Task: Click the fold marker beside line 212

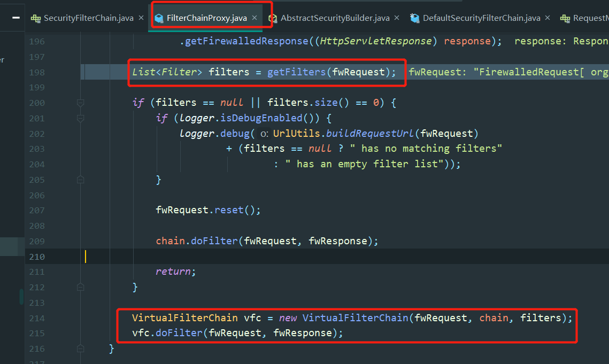Action: pyautogui.click(x=80, y=286)
